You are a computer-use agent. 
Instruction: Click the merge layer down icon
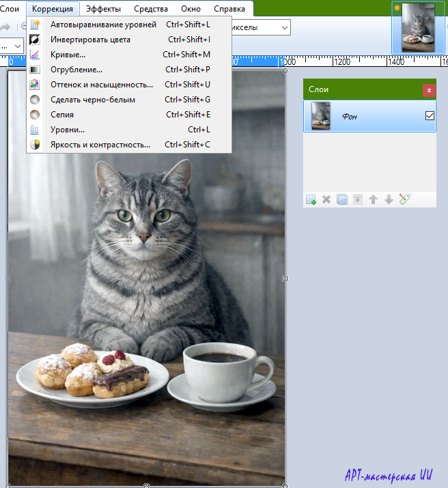358,199
